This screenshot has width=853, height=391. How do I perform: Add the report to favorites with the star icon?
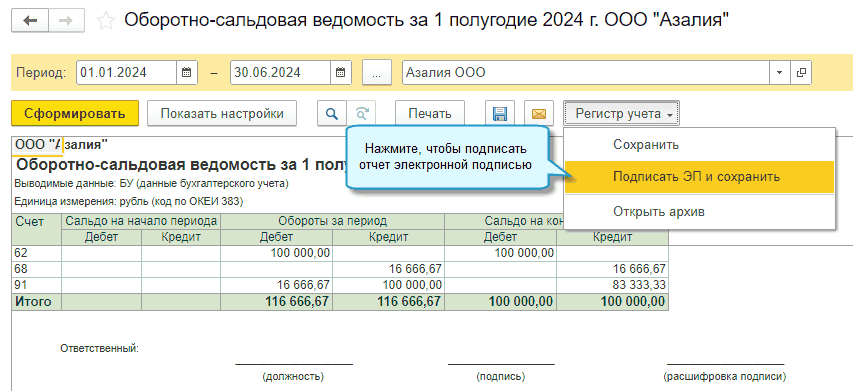point(106,21)
